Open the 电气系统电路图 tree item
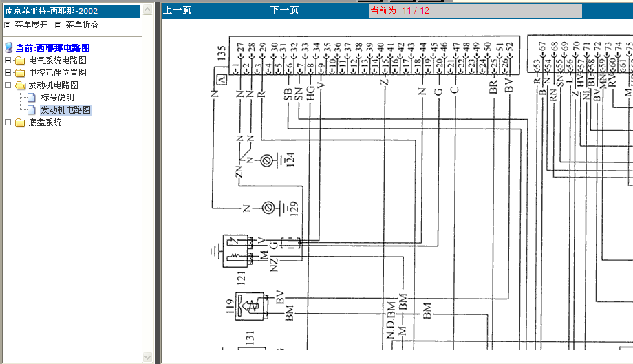 (x=57, y=60)
